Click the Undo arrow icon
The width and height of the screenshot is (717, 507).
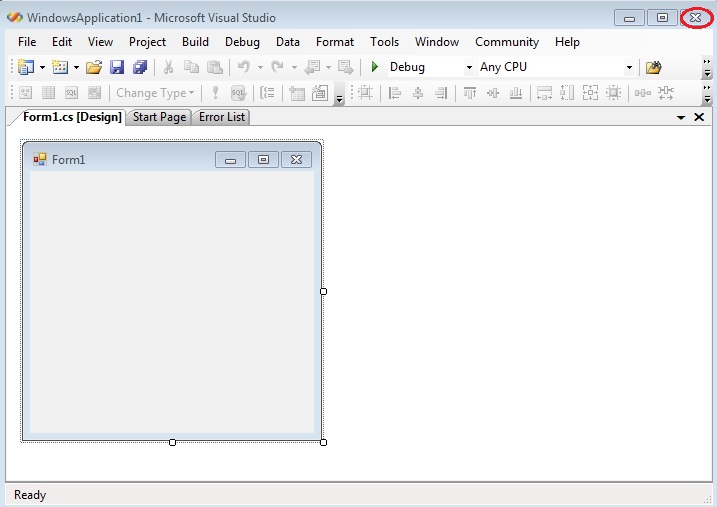244,67
